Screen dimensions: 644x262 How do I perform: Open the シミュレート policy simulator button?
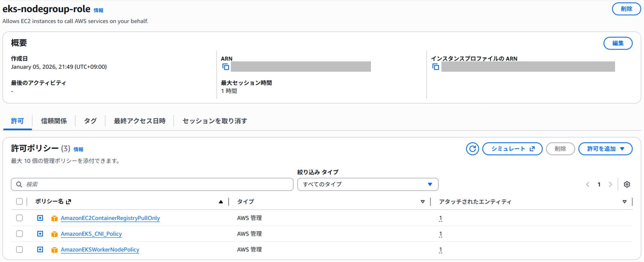512,149
